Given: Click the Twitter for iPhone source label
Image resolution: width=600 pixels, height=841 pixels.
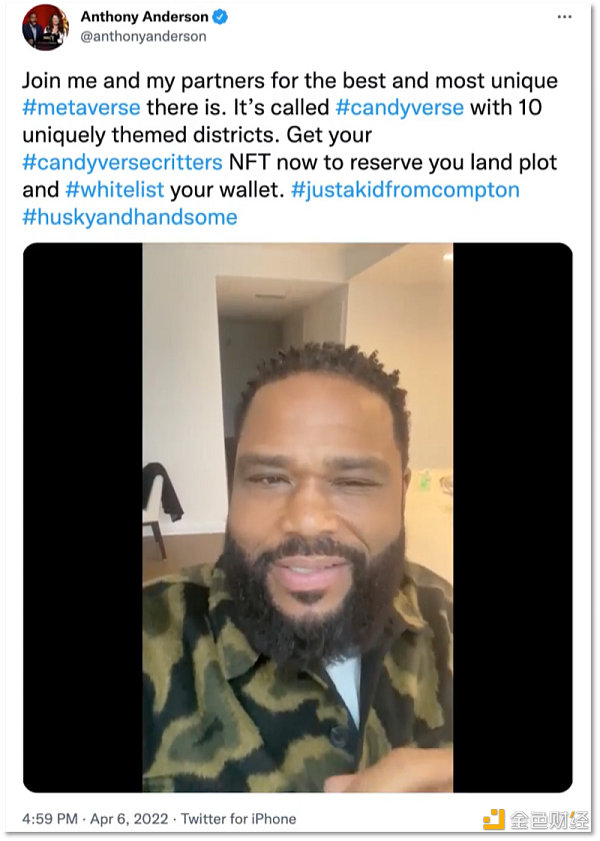Looking at the screenshot, I should pos(239,819).
